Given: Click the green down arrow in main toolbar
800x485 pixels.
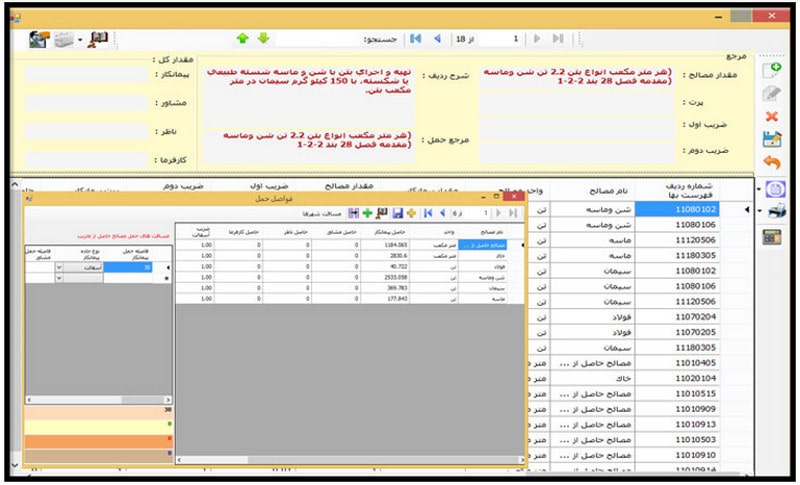Looking at the screenshot, I should click(x=263, y=38).
